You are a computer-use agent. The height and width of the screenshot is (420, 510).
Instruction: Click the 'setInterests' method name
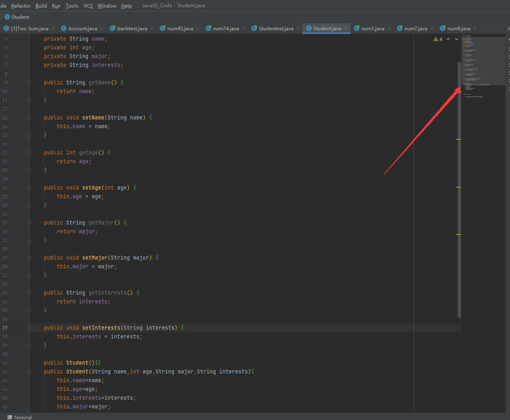coord(101,328)
